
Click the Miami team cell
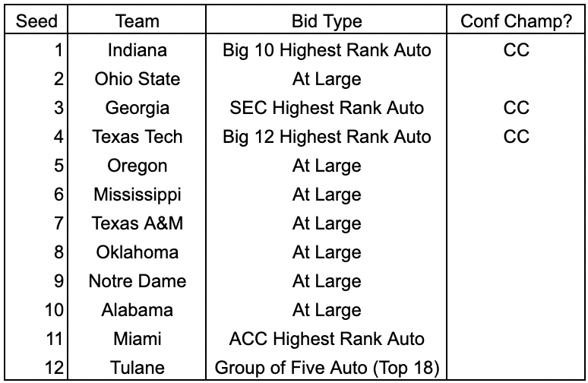point(138,339)
